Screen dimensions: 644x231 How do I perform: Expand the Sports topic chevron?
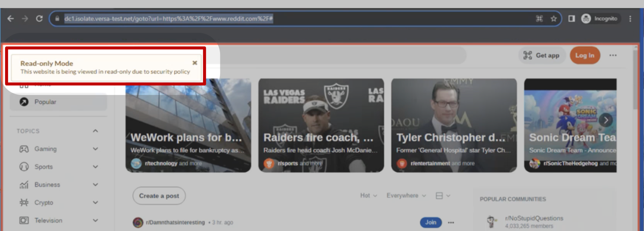95,167
